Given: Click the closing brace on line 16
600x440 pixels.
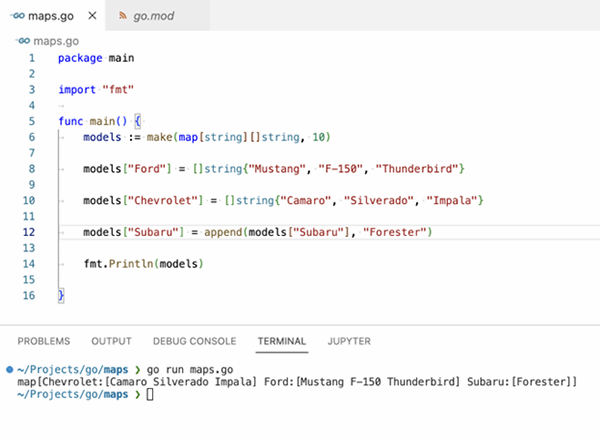Looking at the screenshot, I should pos(61,296).
